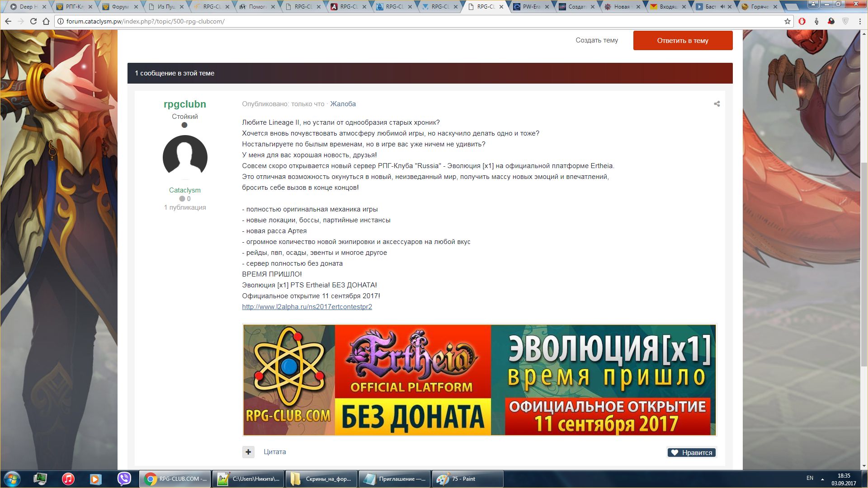Viewport: 868px width, 488px height.
Task: Click the Ответить в тему button
Action: pyautogui.click(x=683, y=41)
